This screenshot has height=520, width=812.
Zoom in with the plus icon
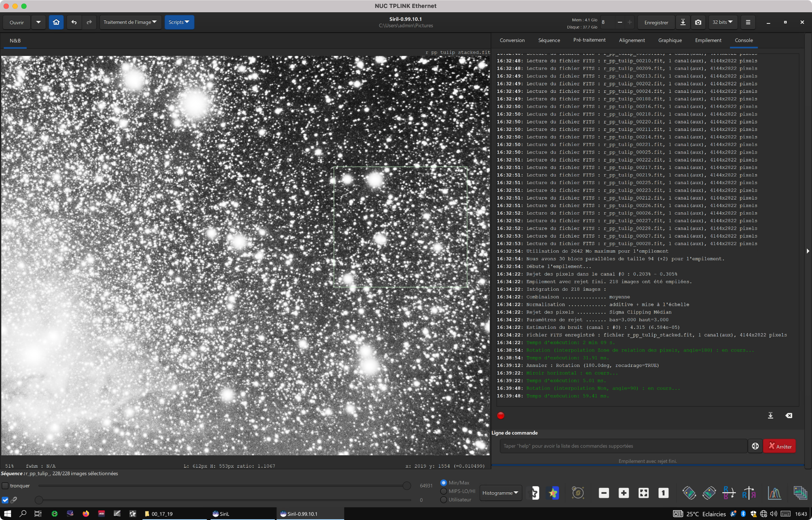(x=624, y=493)
